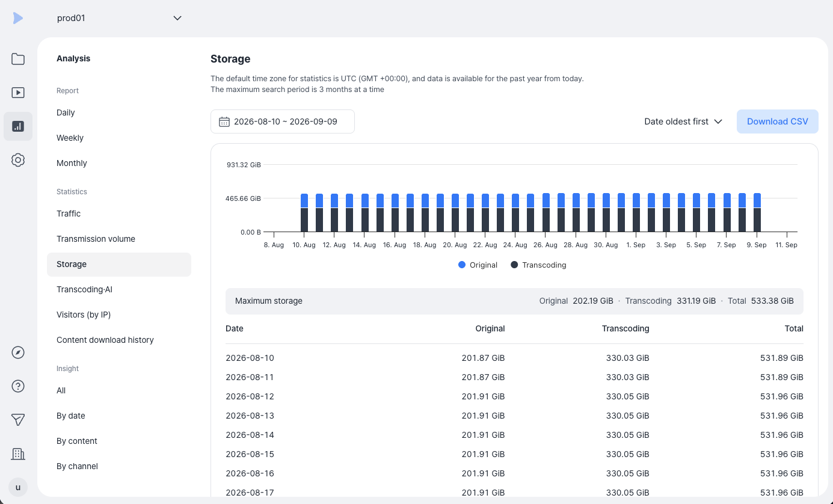Click the paper plane send icon

coord(18,420)
